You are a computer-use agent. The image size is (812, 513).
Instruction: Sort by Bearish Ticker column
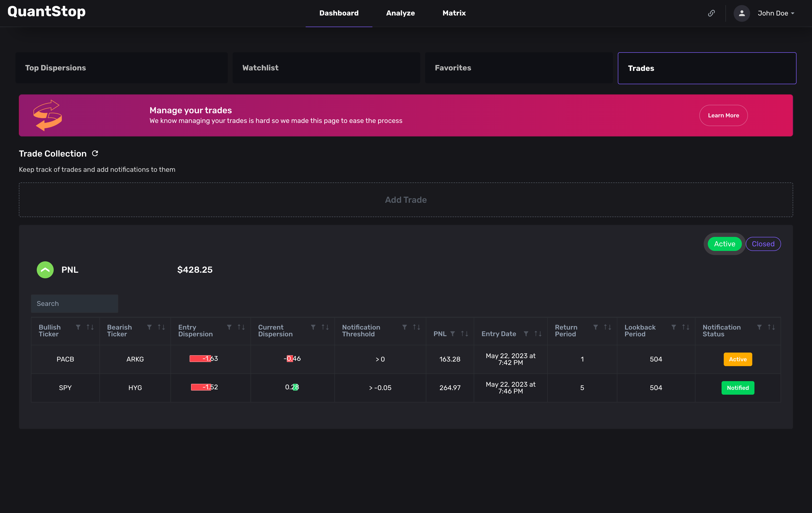point(161,327)
